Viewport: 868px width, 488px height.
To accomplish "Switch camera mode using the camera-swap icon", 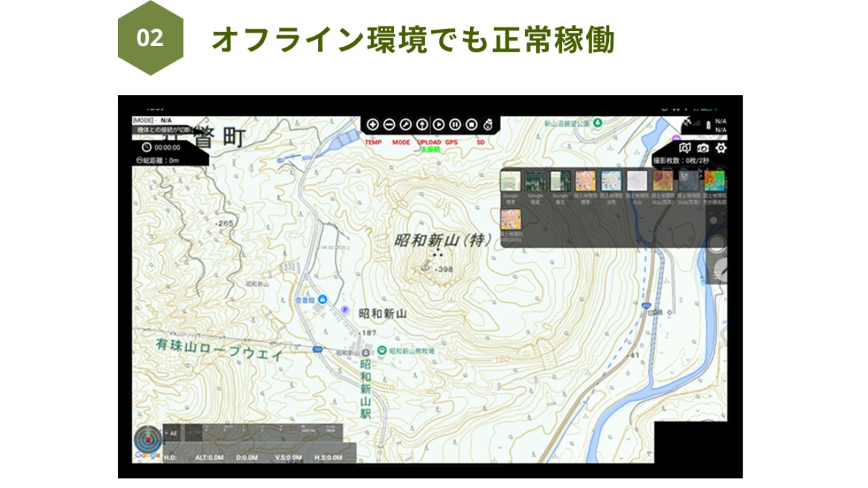I will click(685, 148).
